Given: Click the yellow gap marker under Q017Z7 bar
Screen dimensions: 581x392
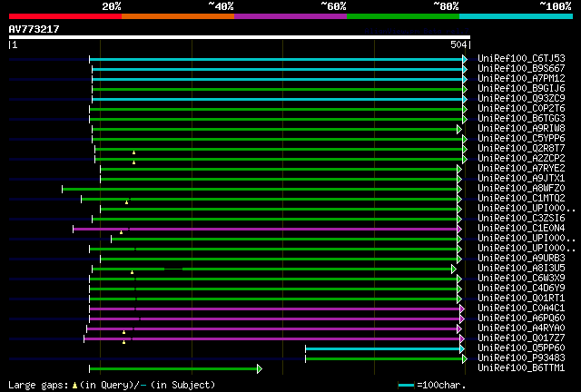Looking at the screenshot, I should click(123, 342).
